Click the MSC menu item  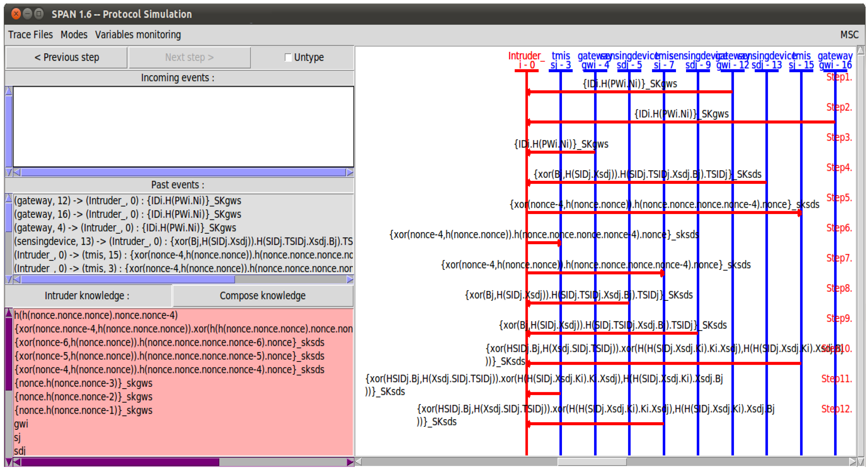click(x=849, y=35)
